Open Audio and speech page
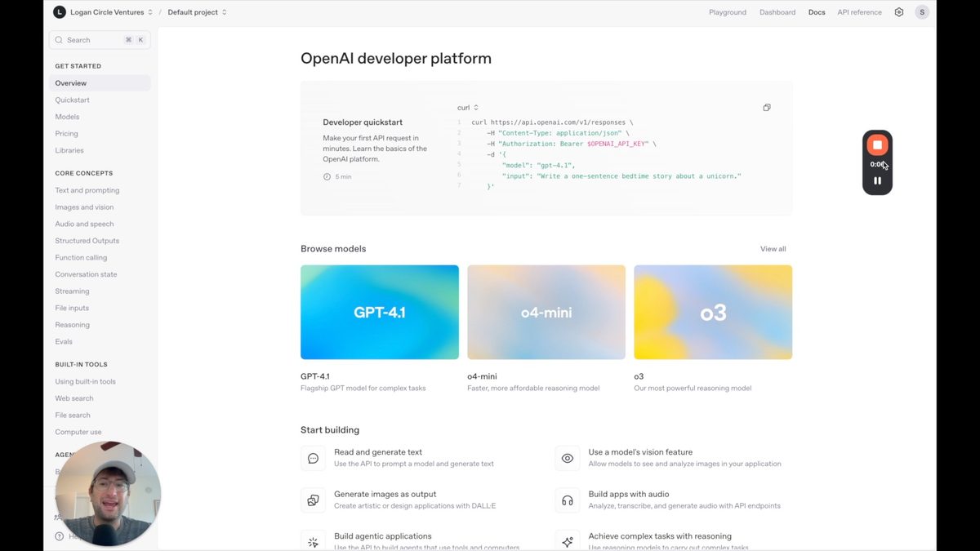 tap(84, 224)
